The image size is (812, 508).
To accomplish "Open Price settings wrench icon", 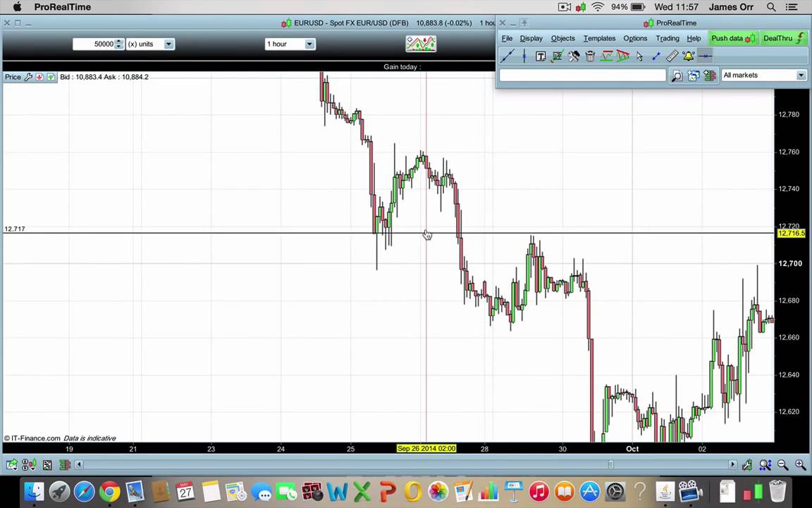I will pos(28,77).
